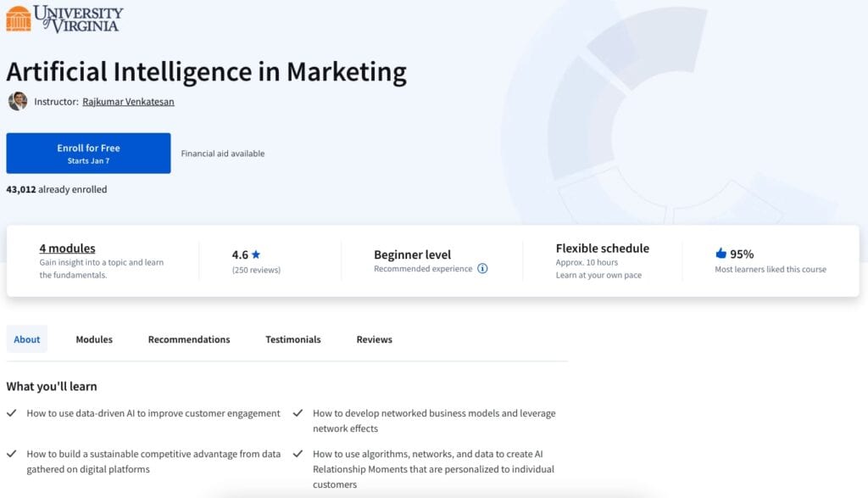
Task: Click checkmark beside AI Relationship Moments item
Action: [298, 453]
